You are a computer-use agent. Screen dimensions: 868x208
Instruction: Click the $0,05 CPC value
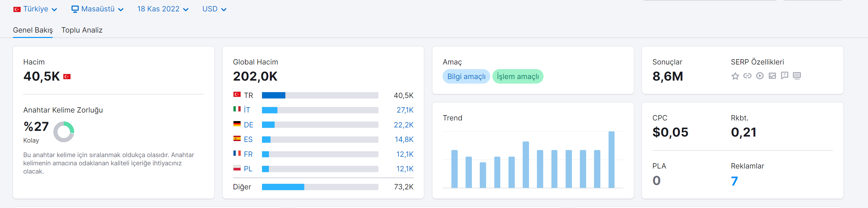point(670,132)
